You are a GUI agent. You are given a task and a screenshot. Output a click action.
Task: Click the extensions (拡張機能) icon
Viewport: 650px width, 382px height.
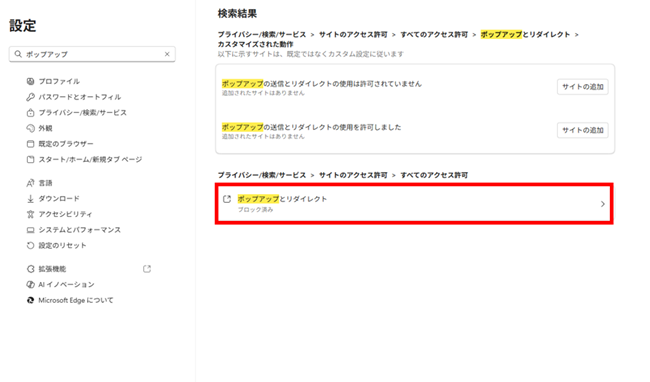30,269
